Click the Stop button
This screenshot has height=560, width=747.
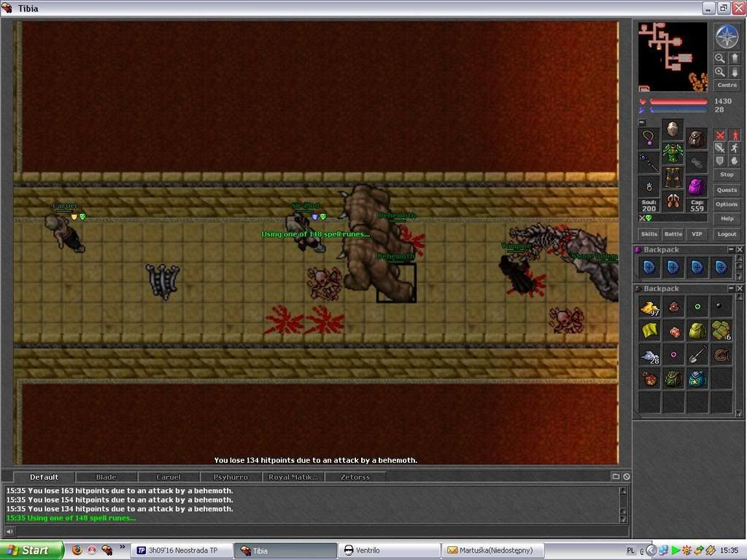click(727, 175)
